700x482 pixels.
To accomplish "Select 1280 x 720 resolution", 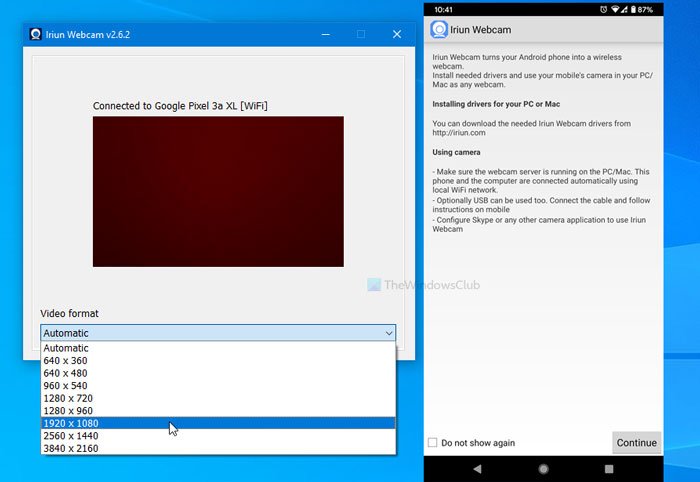I will (x=218, y=398).
